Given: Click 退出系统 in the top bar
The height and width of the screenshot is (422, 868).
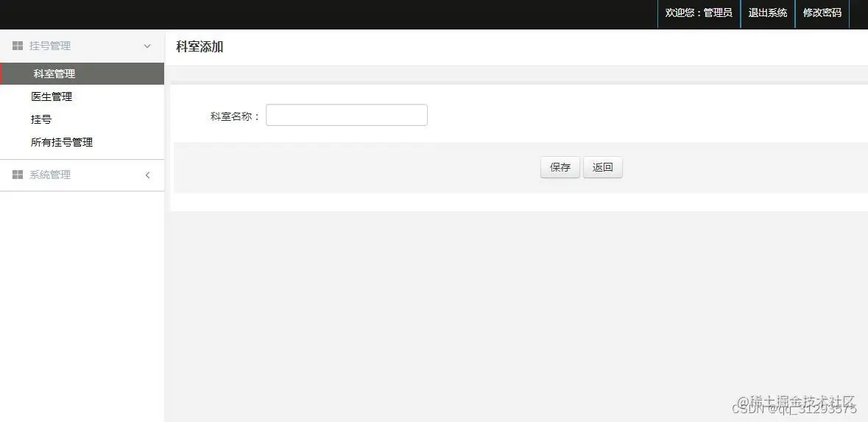Looking at the screenshot, I should pyautogui.click(x=768, y=13).
